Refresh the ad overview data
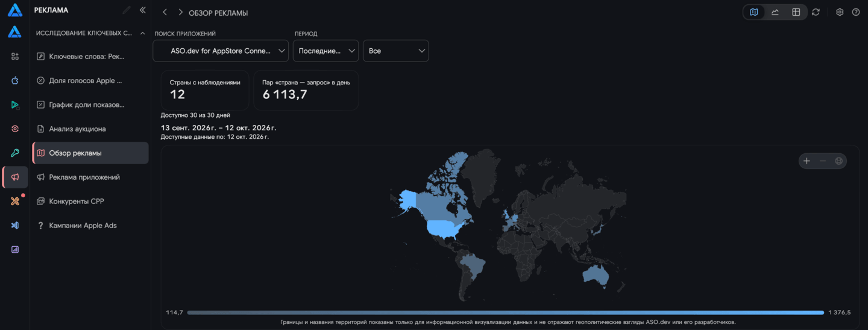This screenshot has width=868, height=330. [816, 12]
